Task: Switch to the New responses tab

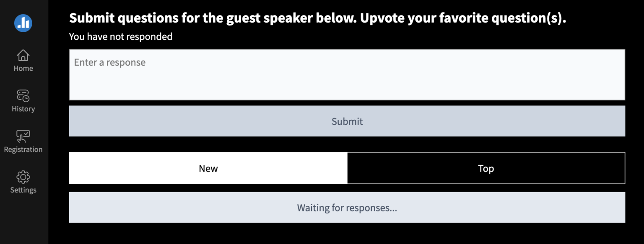Action: (x=208, y=168)
